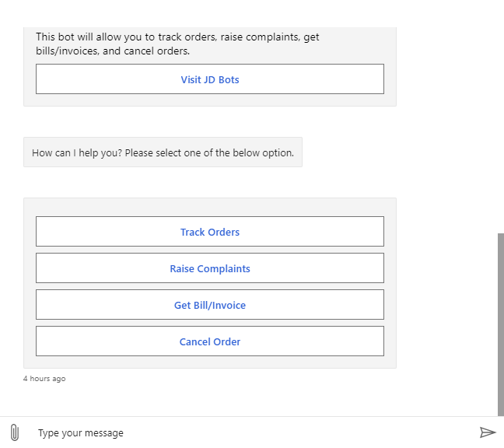Select the "How can I help you?" message bubble

[163, 152]
